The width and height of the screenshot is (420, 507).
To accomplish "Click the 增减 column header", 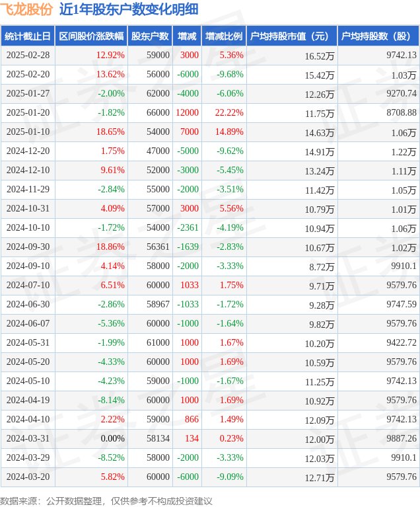I will point(187,36).
